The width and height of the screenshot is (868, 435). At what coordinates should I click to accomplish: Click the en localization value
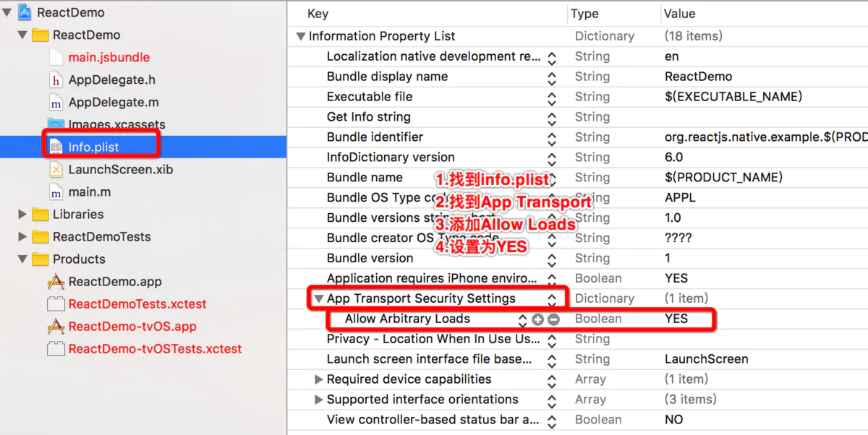coord(671,56)
